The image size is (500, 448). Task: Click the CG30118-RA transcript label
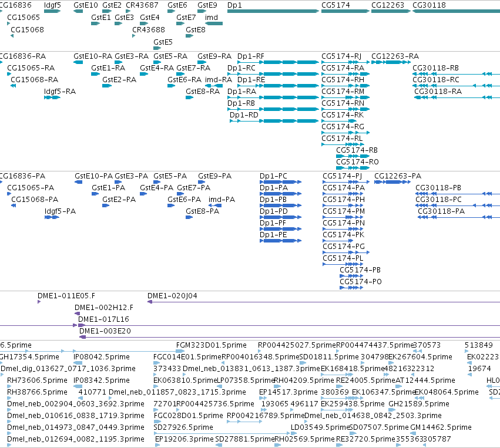click(438, 92)
